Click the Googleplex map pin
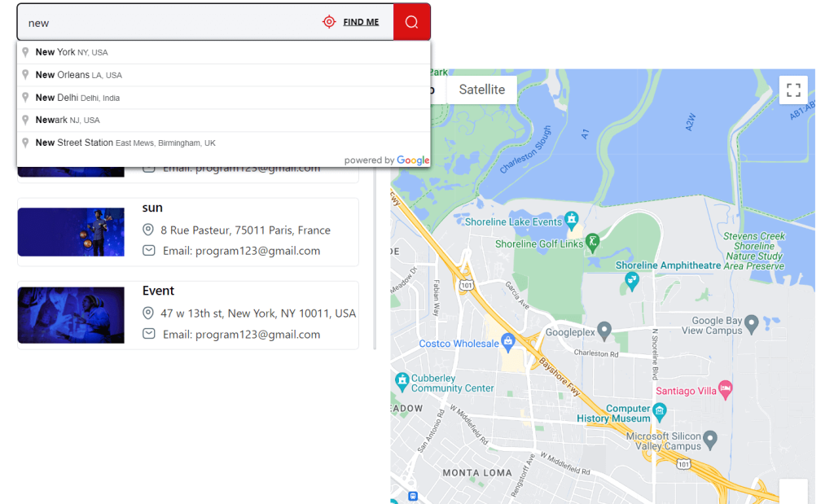The image size is (834, 504). point(604,330)
